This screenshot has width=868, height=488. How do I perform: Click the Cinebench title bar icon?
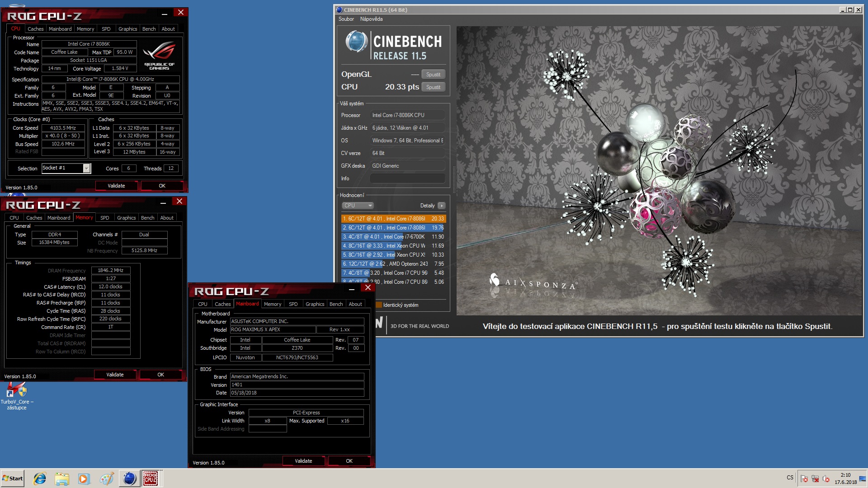(340, 9)
